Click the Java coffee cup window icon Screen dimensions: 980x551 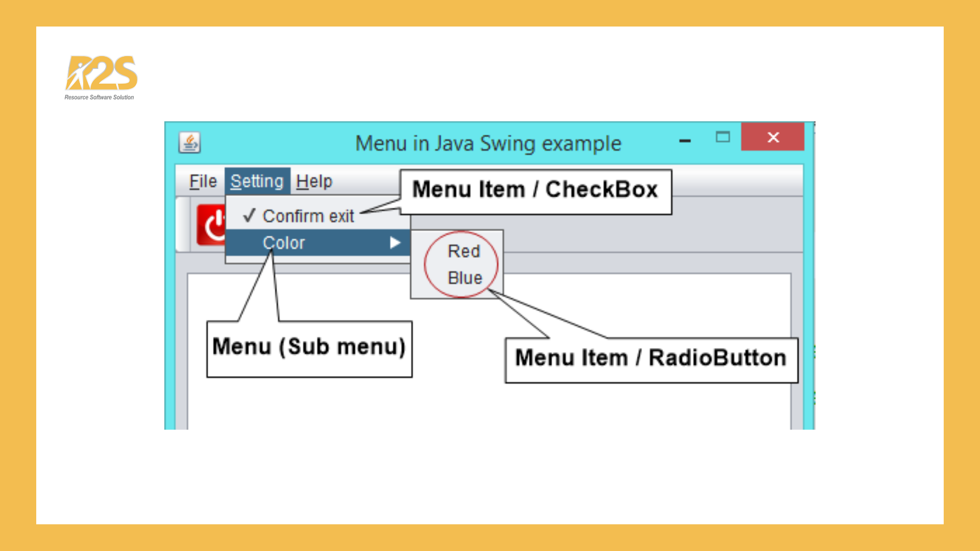click(189, 142)
